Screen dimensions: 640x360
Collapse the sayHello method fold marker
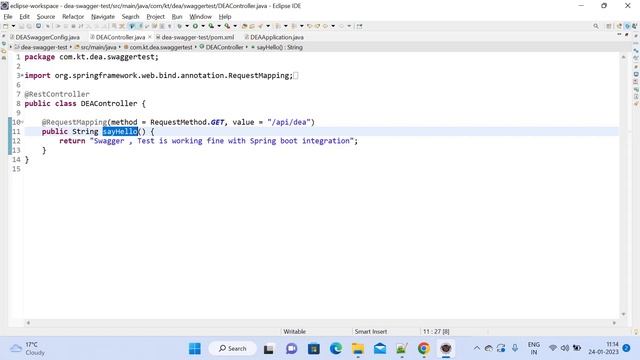pyautogui.click(x=22, y=122)
